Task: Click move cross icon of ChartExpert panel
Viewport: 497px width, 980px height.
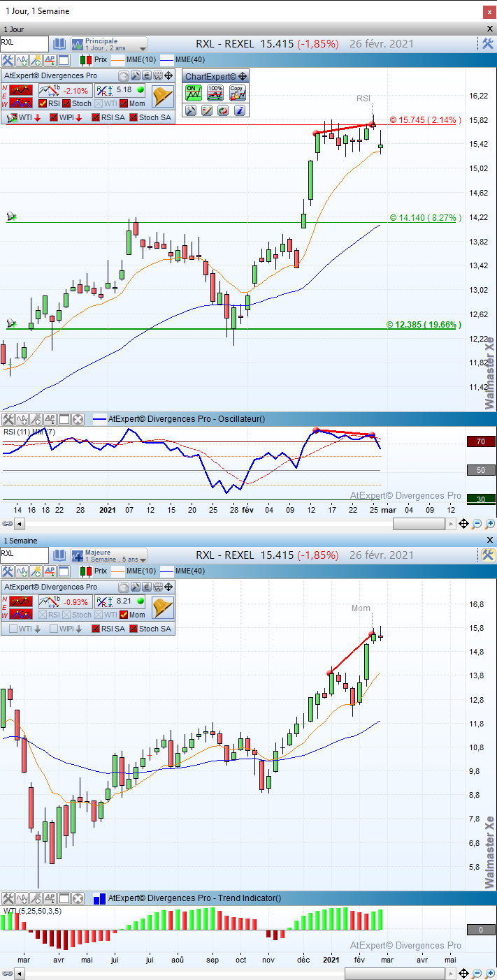Action: (243, 76)
